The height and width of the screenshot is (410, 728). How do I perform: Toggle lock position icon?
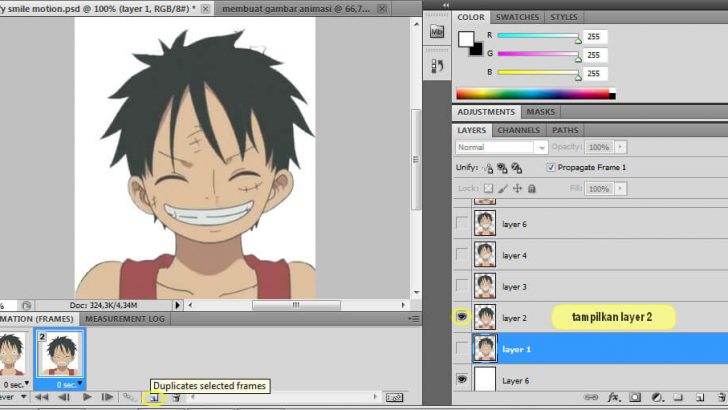517,188
